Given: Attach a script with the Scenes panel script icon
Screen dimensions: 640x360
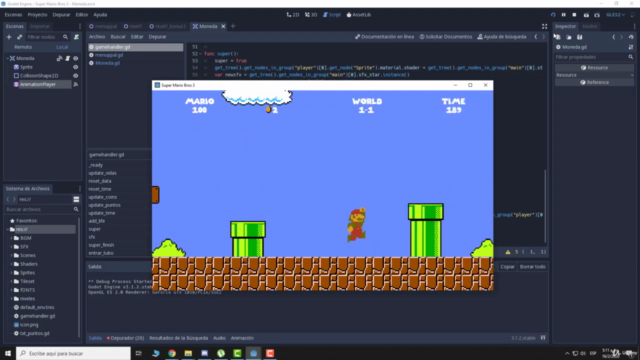Looking at the screenshot, I should (x=76, y=37).
